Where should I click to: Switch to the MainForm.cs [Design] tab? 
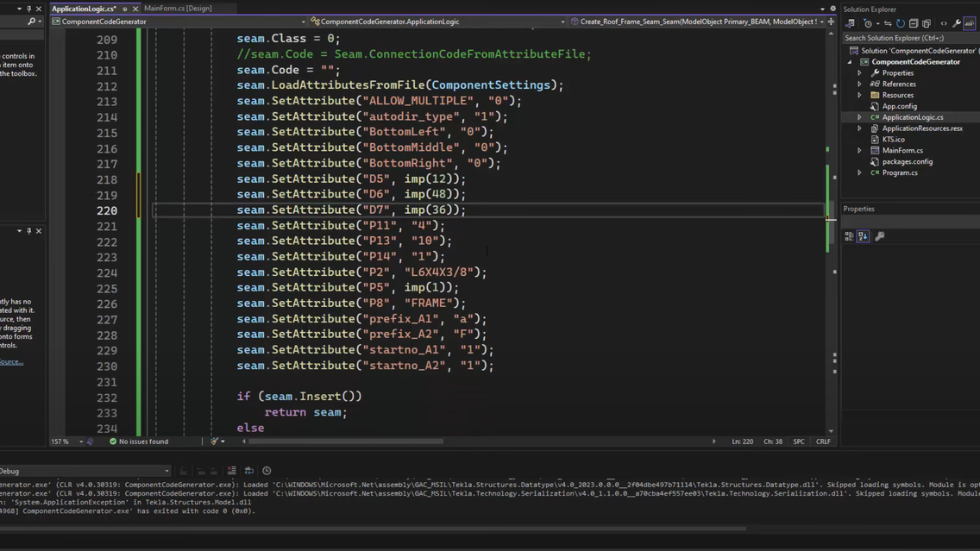coord(178,9)
